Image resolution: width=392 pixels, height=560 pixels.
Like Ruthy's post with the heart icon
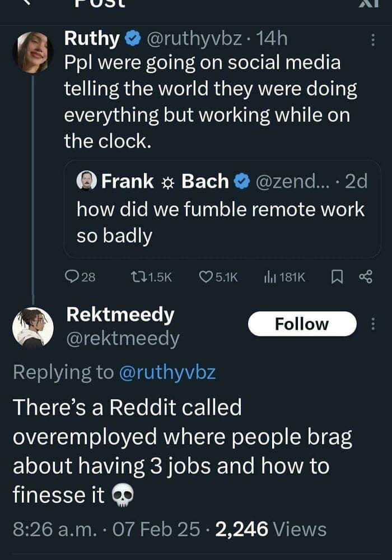[207, 277]
